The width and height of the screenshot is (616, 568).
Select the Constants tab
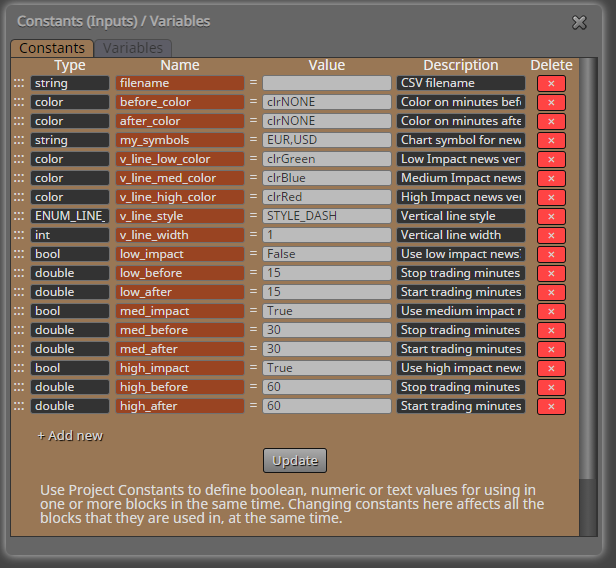[x=52, y=48]
